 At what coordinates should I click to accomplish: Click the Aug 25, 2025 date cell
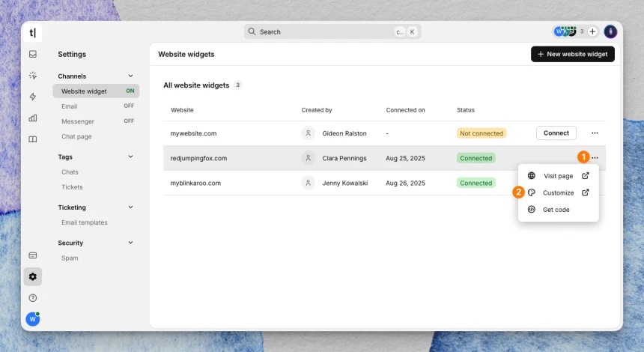coord(405,158)
